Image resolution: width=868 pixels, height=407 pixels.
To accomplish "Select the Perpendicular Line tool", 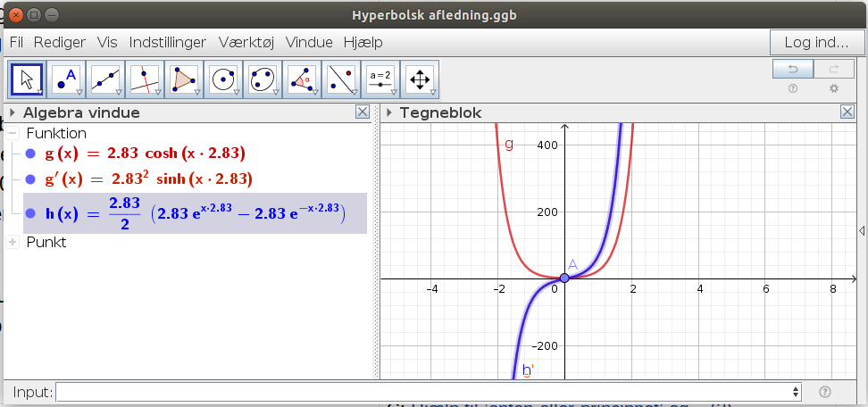I will point(145,80).
